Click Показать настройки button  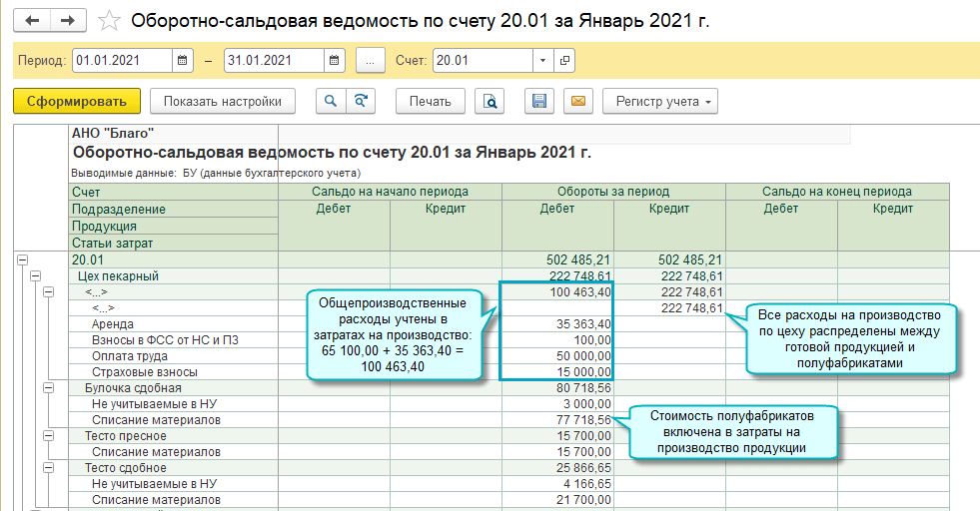(223, 101)
